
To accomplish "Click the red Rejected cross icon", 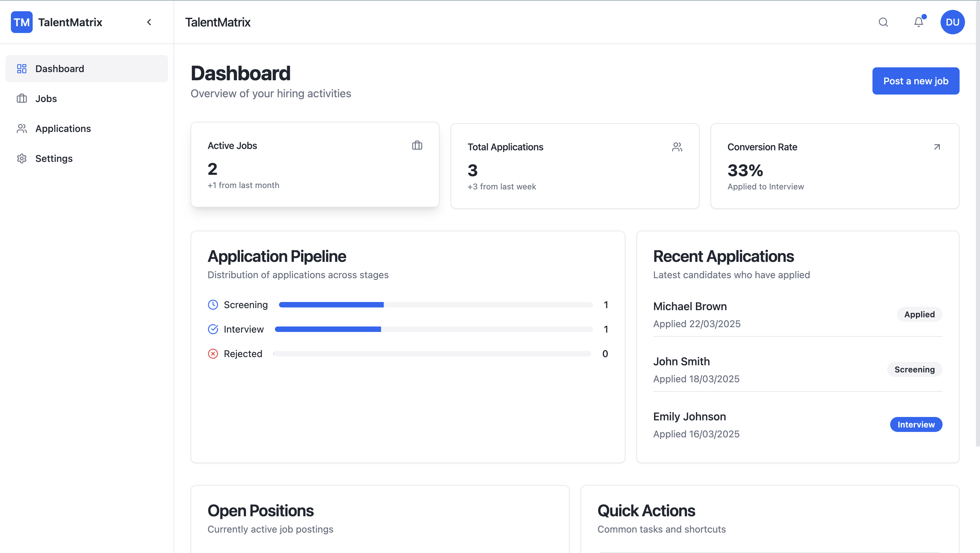I will coord(213,354).
